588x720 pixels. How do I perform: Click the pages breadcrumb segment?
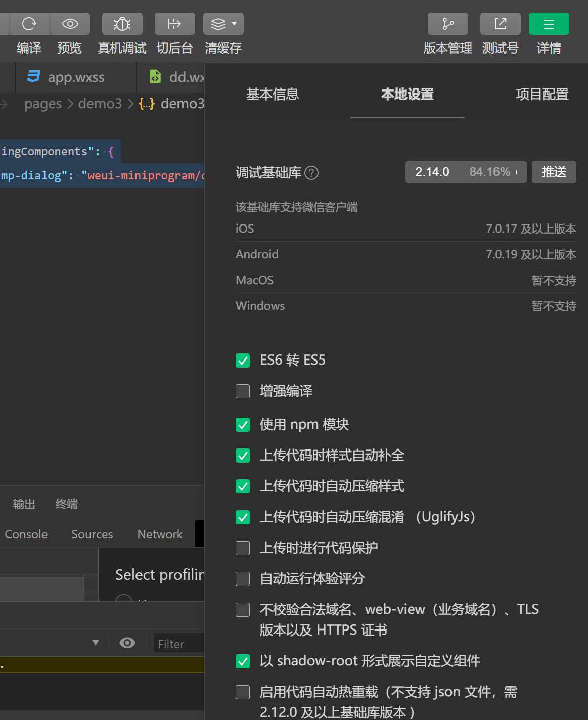click(x=43, y=104)
